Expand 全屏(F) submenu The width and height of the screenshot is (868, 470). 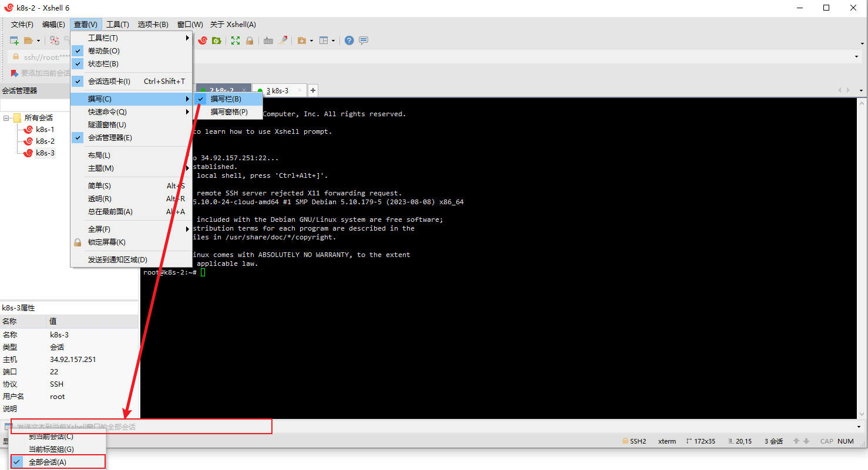click(x=131, y=229)
